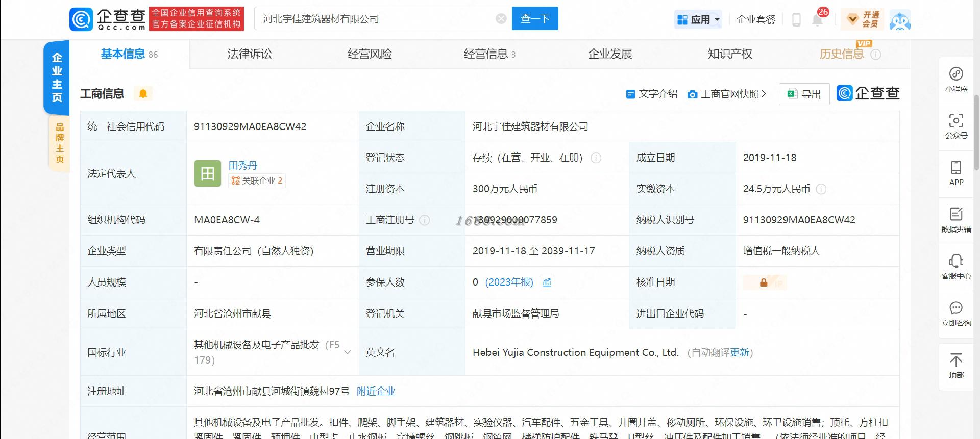Click the locked VIP 核准日期 field
980x439 pixels.
[x=765, y=282]
